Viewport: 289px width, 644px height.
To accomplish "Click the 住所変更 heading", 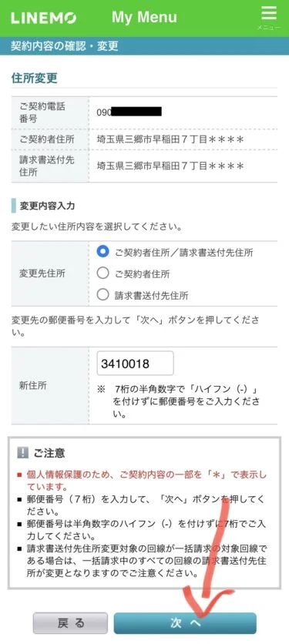I will click(34, 78).
